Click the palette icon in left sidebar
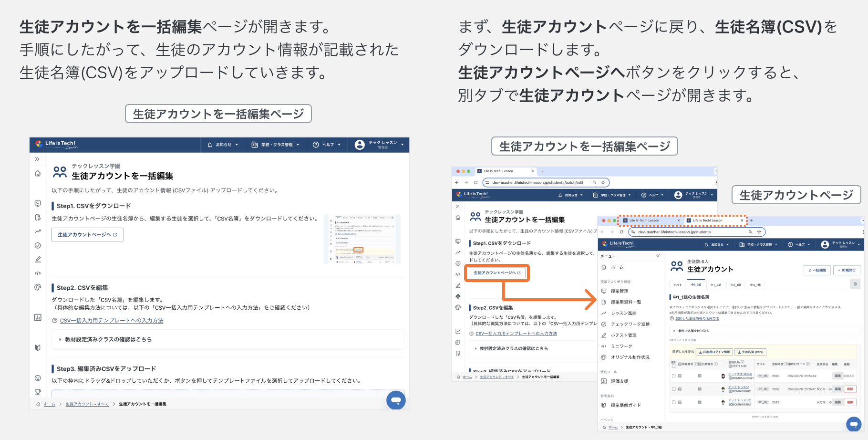Image resolution: width=868 pixels, height=440 pixels. coord(38,287)
